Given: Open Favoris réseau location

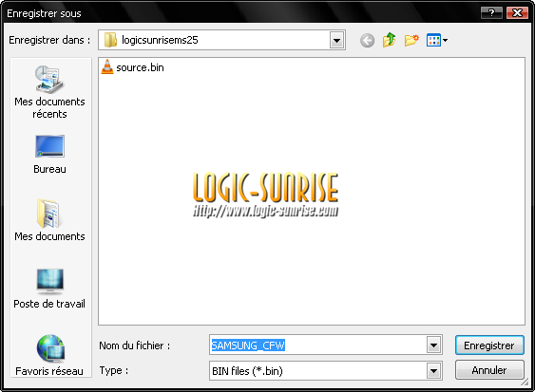Looking at the screenshot, I should (49, 355).
